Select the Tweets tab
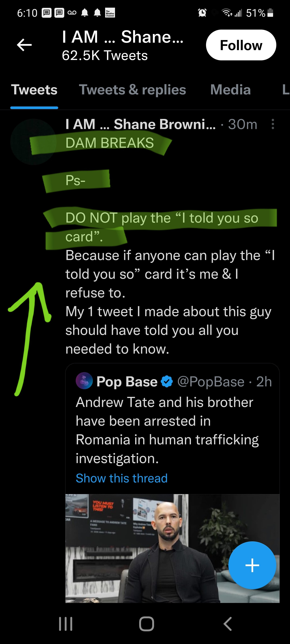The width and height of the screenshot is (290, 644). (34, 90)
